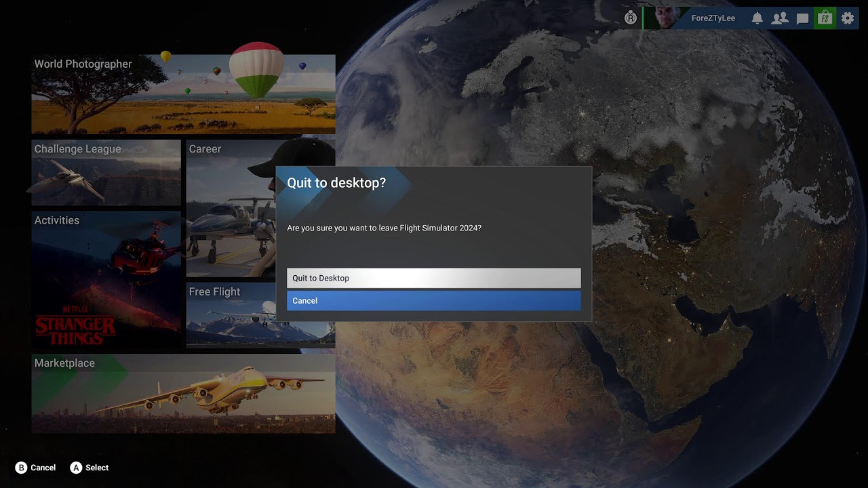This screenshot has height=488, width=868.
Task: Select the Career mode tile
Action: tap(231, 208)
